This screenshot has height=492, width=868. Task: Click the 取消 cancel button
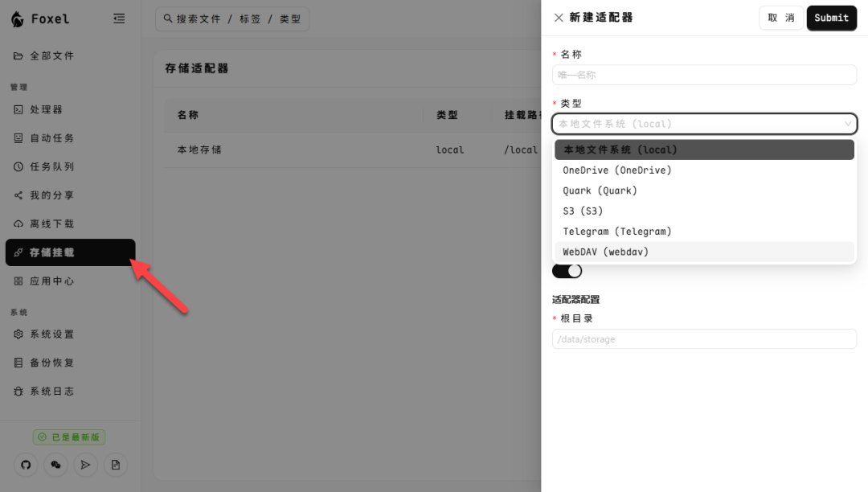(x=780, y=17)
